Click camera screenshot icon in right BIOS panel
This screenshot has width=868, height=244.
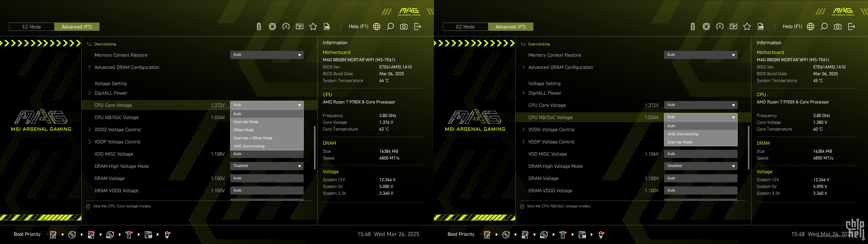838,27
